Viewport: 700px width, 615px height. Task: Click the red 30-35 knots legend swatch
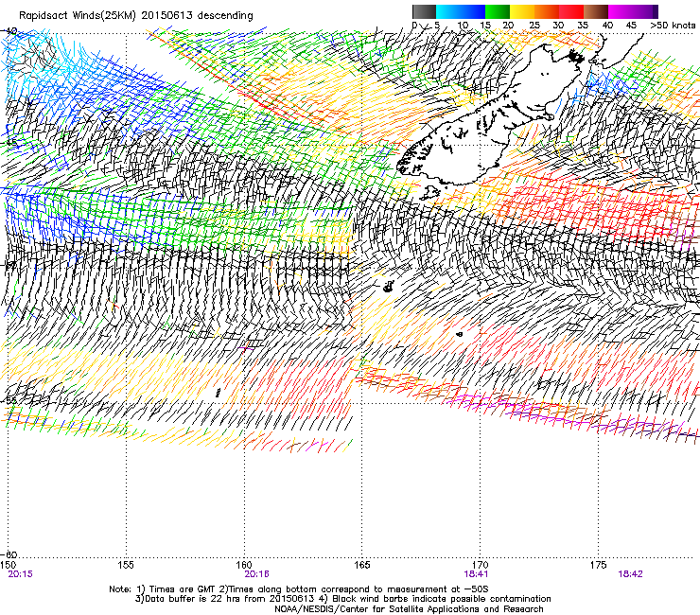[571, 11]
